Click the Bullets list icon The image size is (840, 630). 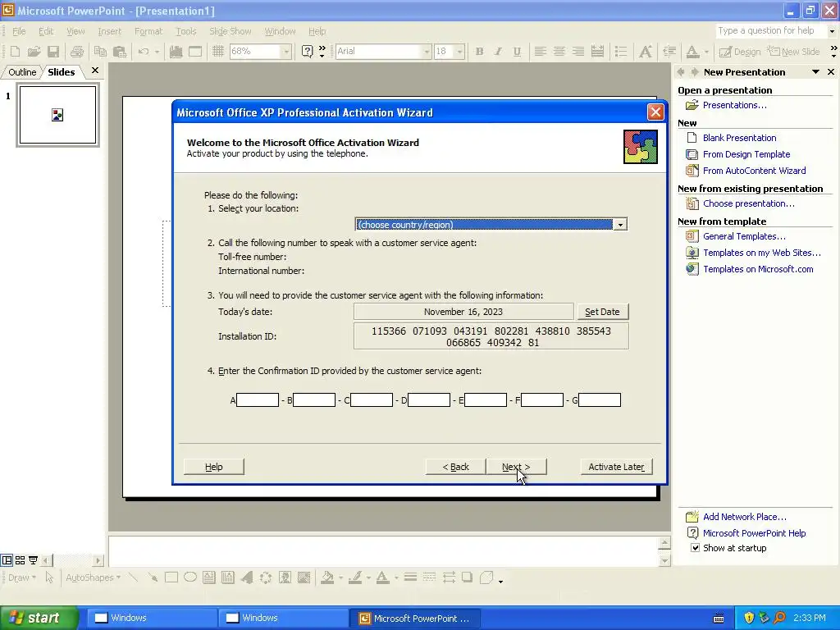[x=621, y=52]
